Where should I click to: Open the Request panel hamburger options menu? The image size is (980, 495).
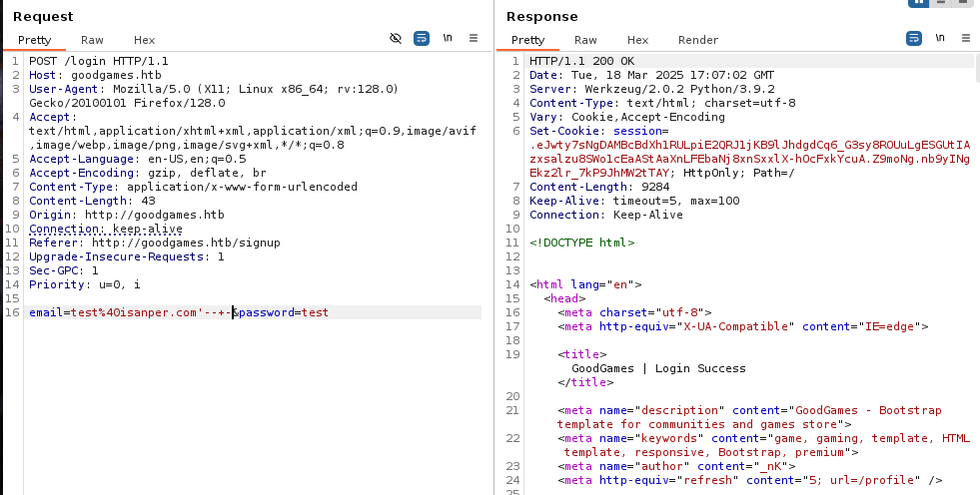click(474, 39)
